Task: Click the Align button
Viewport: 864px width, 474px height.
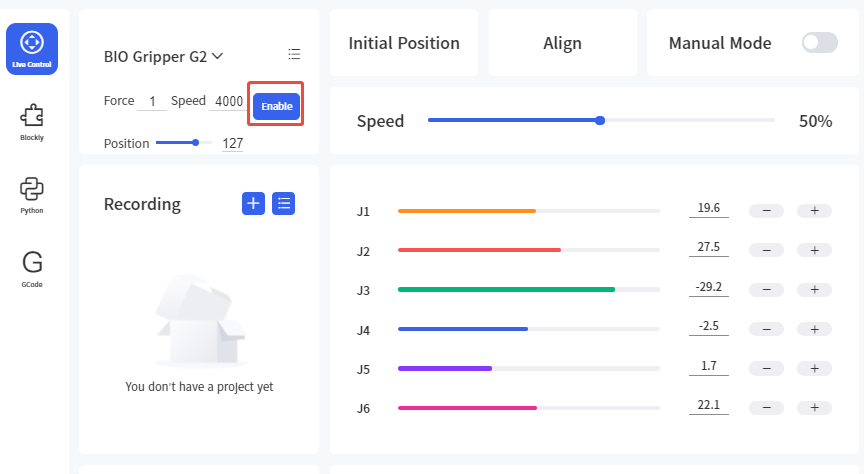Action: pos(563,43)
